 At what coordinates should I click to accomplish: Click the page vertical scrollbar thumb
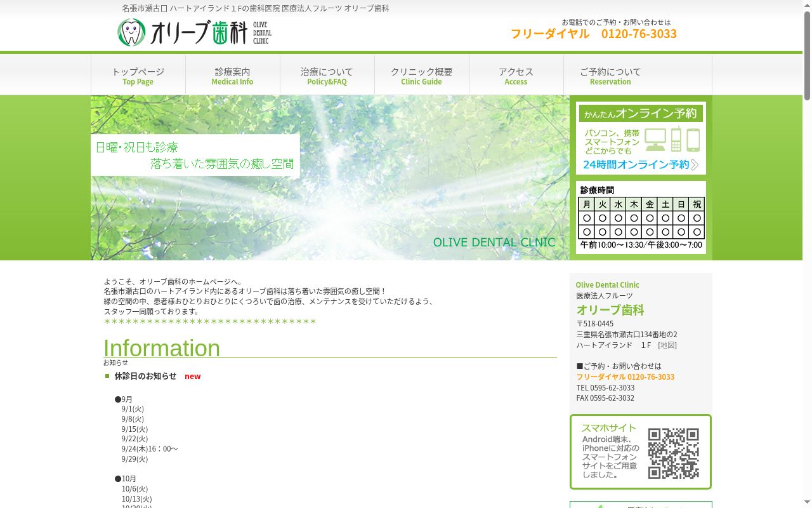pyautogui.click(x=807, y=56)
